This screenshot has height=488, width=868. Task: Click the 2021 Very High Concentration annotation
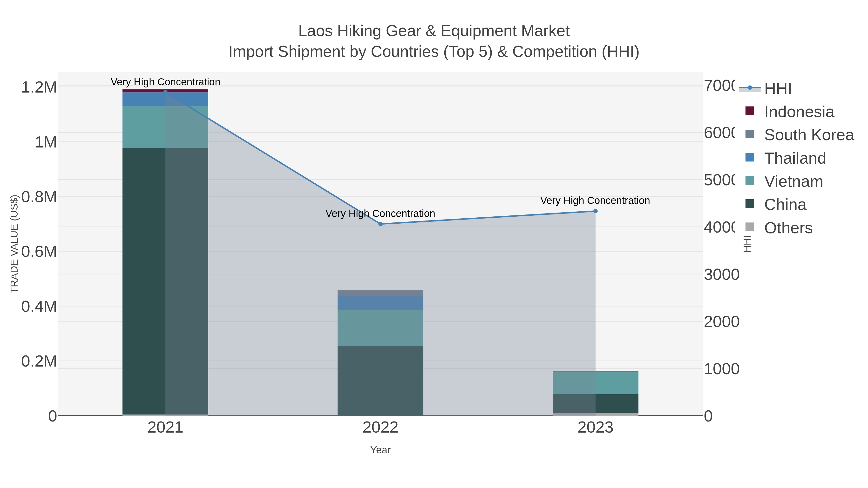tap(165, 82)
